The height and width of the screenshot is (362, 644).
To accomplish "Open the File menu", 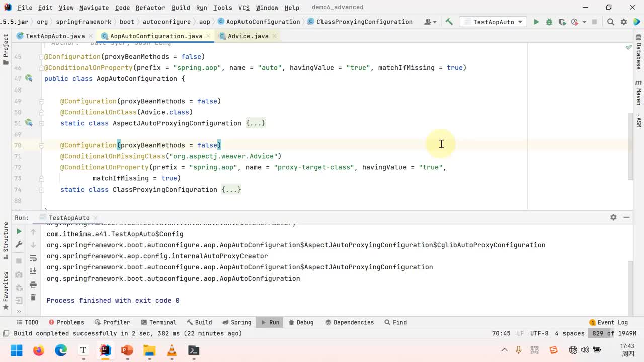I will click(x=25, y=8).
